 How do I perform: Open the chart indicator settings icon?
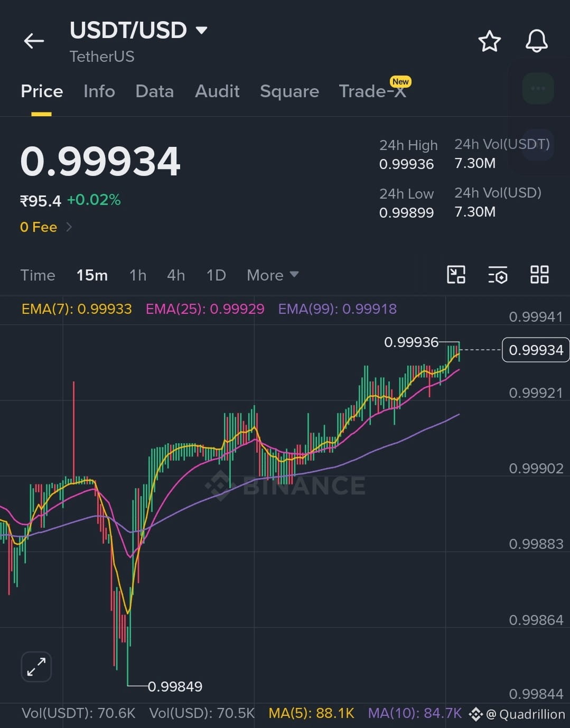pos(498,275)
